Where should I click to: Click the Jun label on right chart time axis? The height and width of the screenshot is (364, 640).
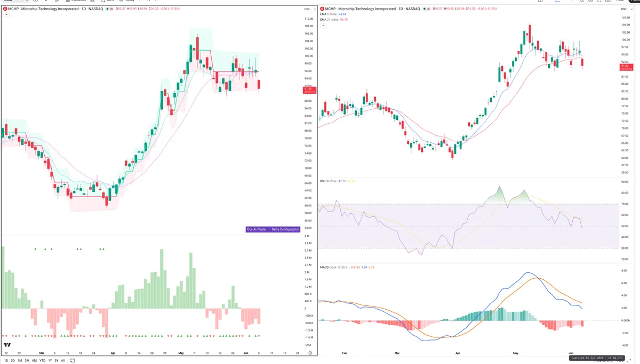click(x=571, y=353)
